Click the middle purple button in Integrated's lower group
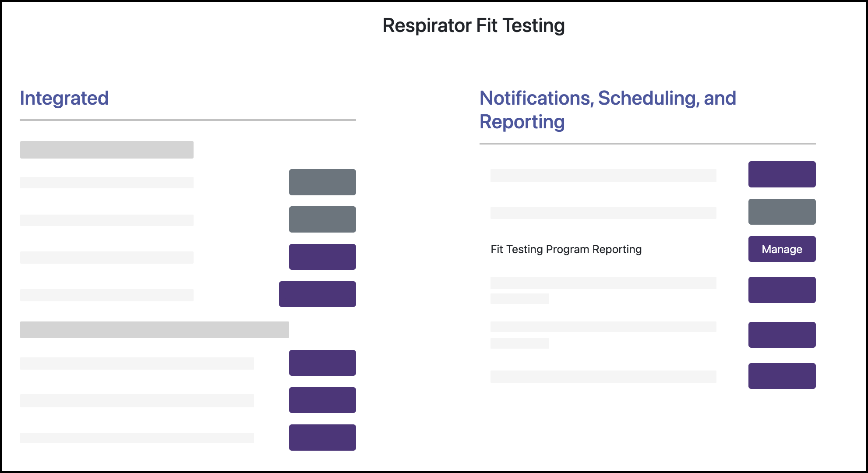The width and height of the screenshot is (868, 473). point(322,399)
